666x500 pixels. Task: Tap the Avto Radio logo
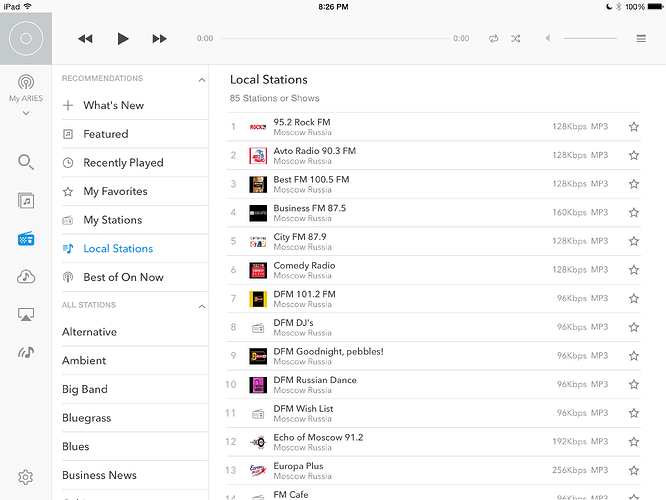pos(258,155)
